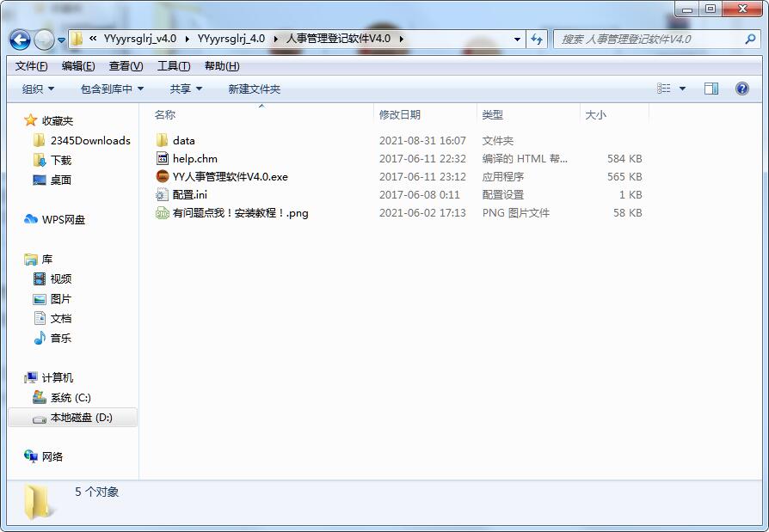Show hidden breadcrumb path via double chevron

[93, 38]
